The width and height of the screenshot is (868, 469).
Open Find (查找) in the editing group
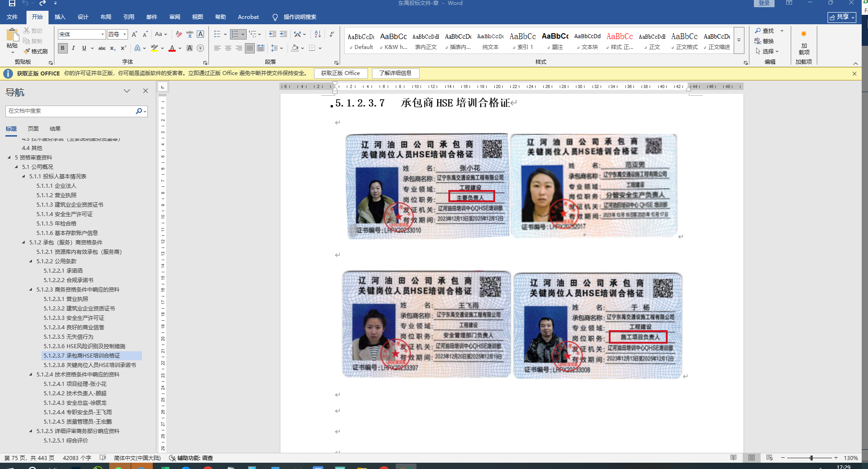coord(765,31)
